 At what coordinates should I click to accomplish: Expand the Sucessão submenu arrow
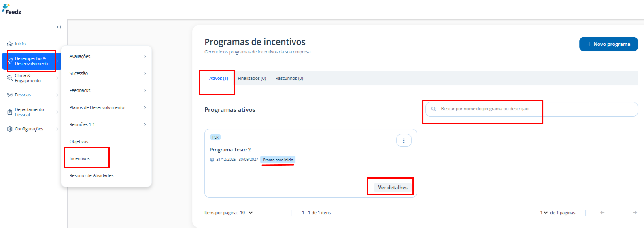[x=145, y=73]
